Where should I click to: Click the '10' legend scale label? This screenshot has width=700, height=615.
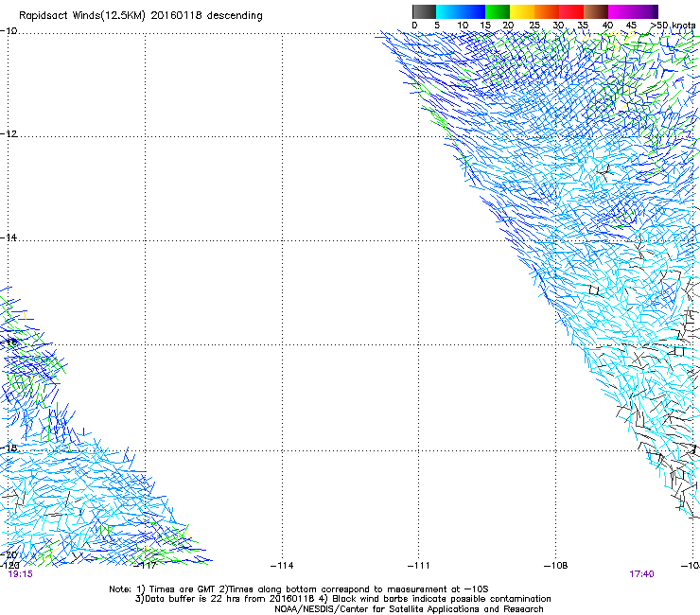[463, 26]
